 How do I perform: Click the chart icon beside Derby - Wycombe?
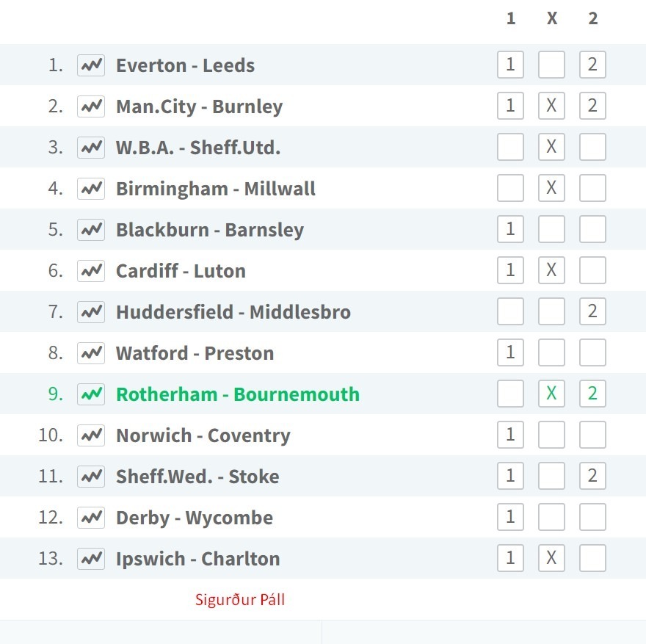[x=91, y=518]
